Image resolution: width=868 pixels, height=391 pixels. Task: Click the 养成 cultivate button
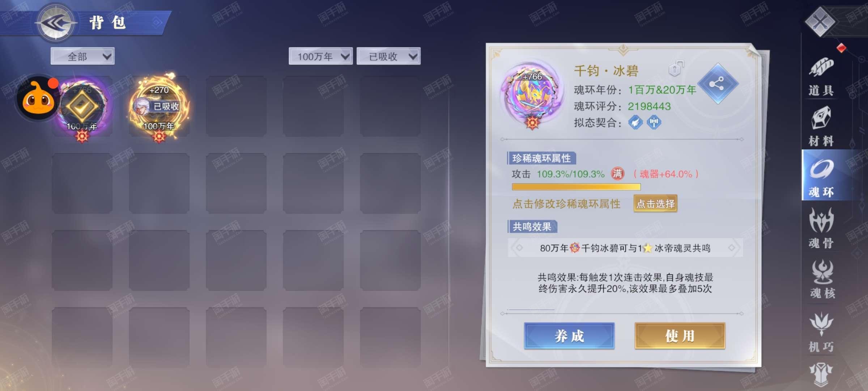click(569, 336)
